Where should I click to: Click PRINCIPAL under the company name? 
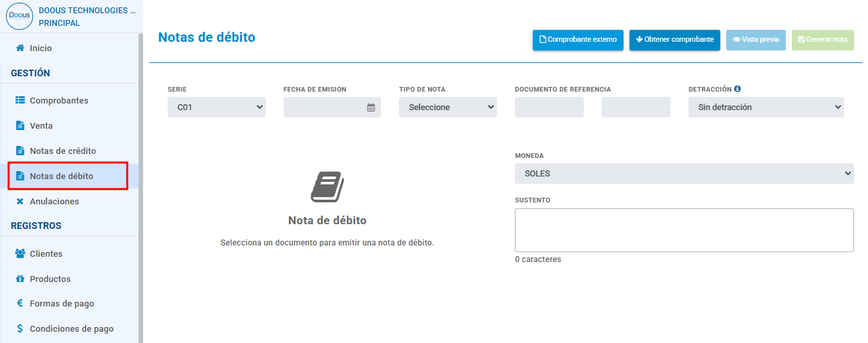tap(60, 23)
